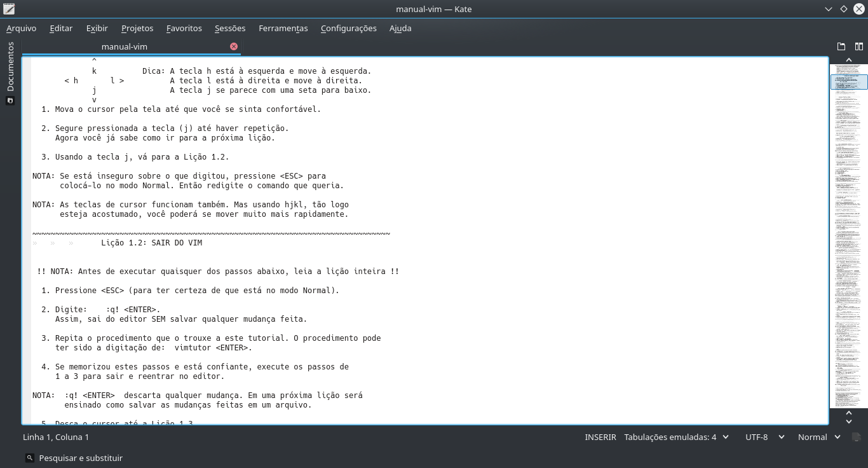Click the magnifier icon beside Pesquisar e substituir
The height and width of the screenshot is (468, 868).
tap(30, 458)
